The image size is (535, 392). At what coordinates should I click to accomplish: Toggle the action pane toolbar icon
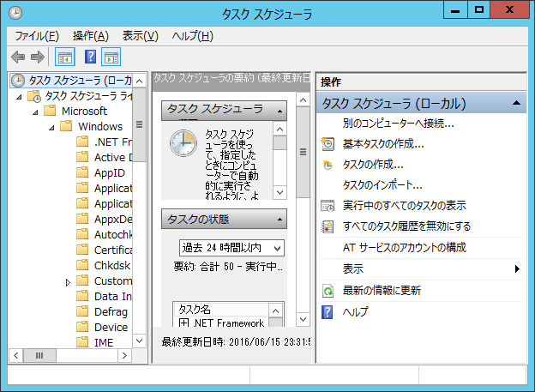pyautogui.click(x=111, y=57)
